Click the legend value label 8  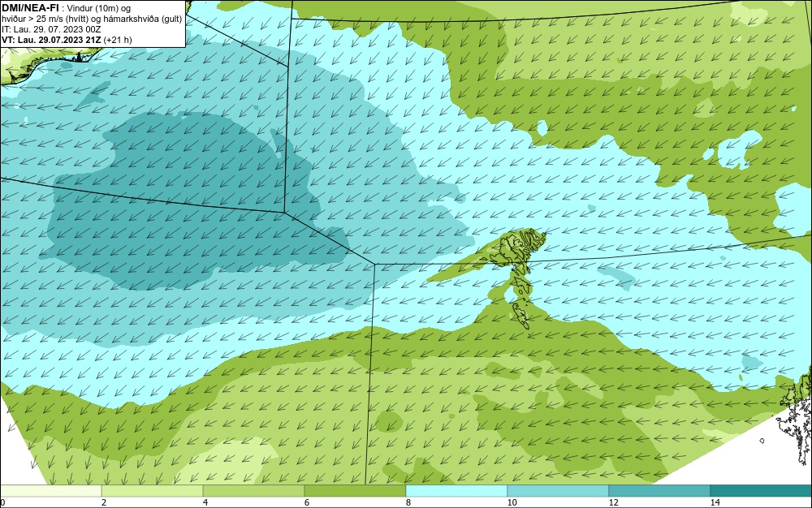[x=408, y=502]
